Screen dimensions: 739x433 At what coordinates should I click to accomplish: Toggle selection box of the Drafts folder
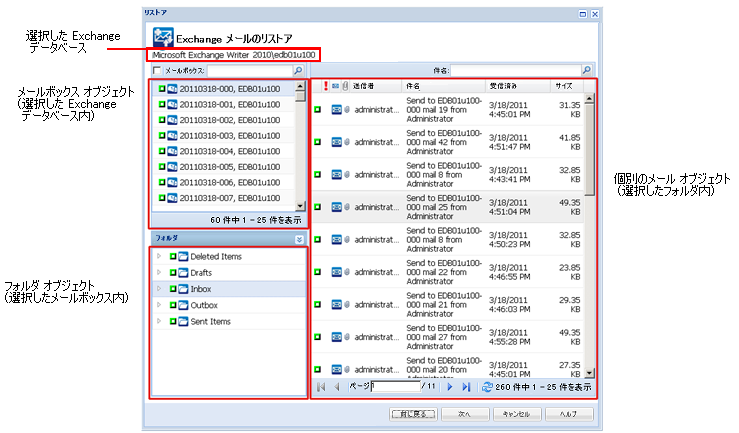(x=173, y=273)
